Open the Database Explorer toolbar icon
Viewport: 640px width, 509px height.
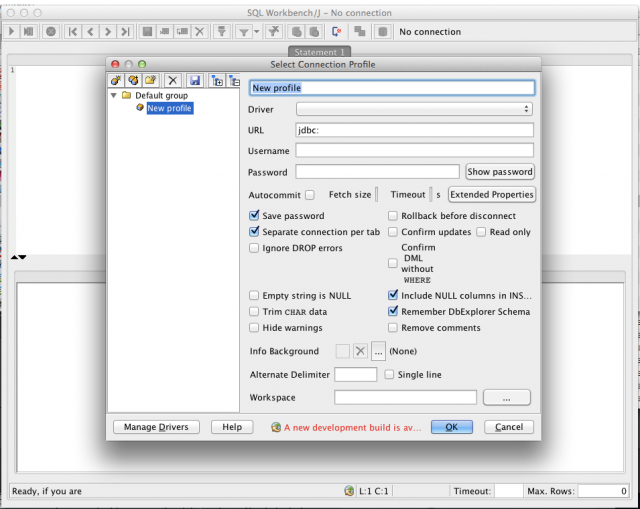tap(382, 31)
